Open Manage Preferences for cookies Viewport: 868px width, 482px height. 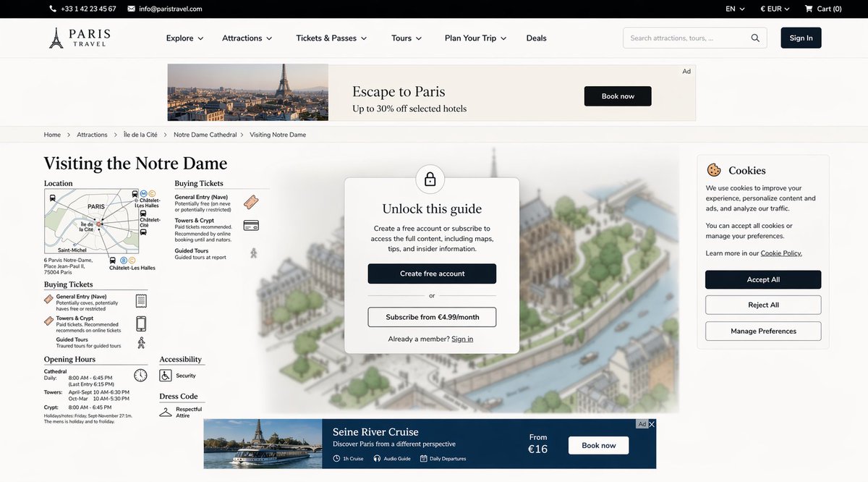click(x=763, y=331)
